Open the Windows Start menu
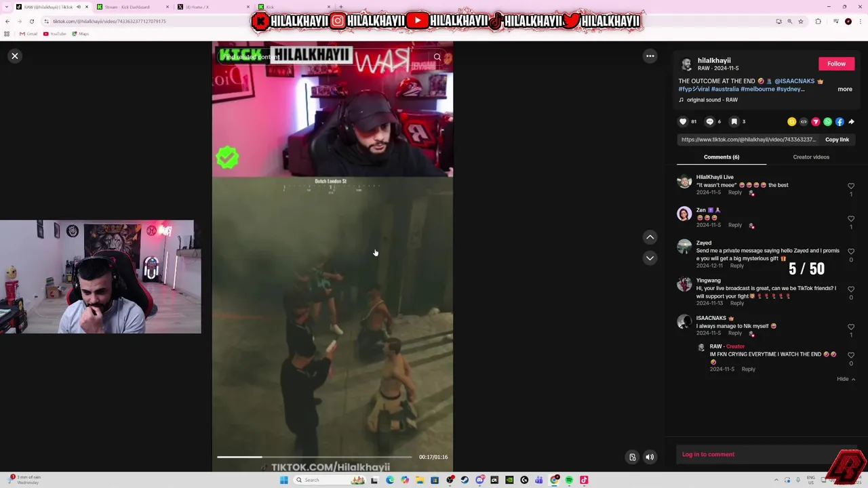 pos(283,480)
